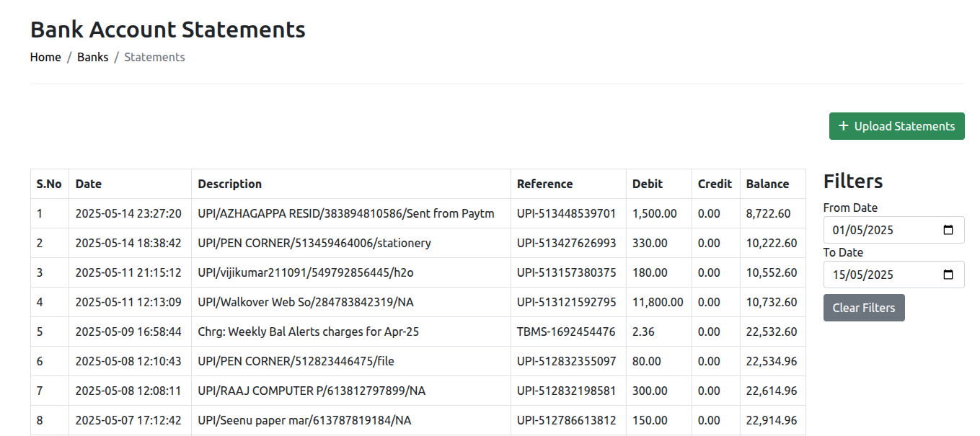Click debit amount 180.00
The width and height of the screenshot is (980, 436).
tap(650, 272)
